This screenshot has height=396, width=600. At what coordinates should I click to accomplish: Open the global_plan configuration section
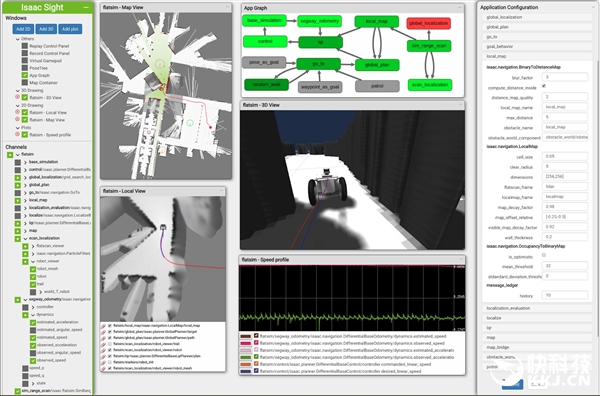click(536, 27)
